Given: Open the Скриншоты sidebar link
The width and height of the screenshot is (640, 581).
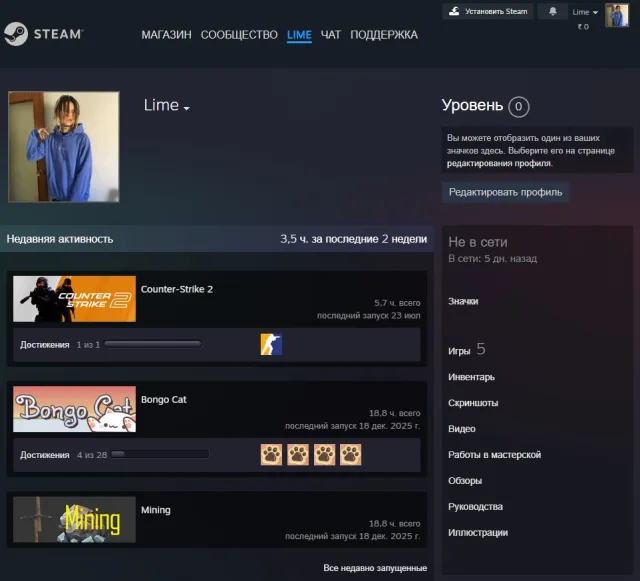Looking at the screenshot, I should click(x=473, y=403).
